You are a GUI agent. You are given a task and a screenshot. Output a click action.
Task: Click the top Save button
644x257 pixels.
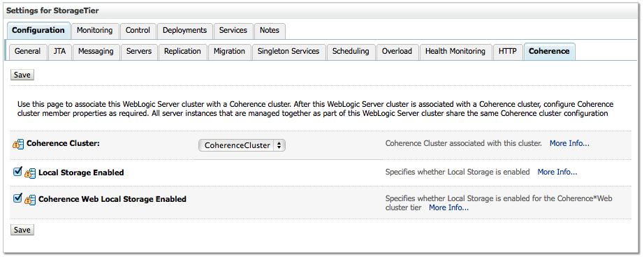(22, 75)
